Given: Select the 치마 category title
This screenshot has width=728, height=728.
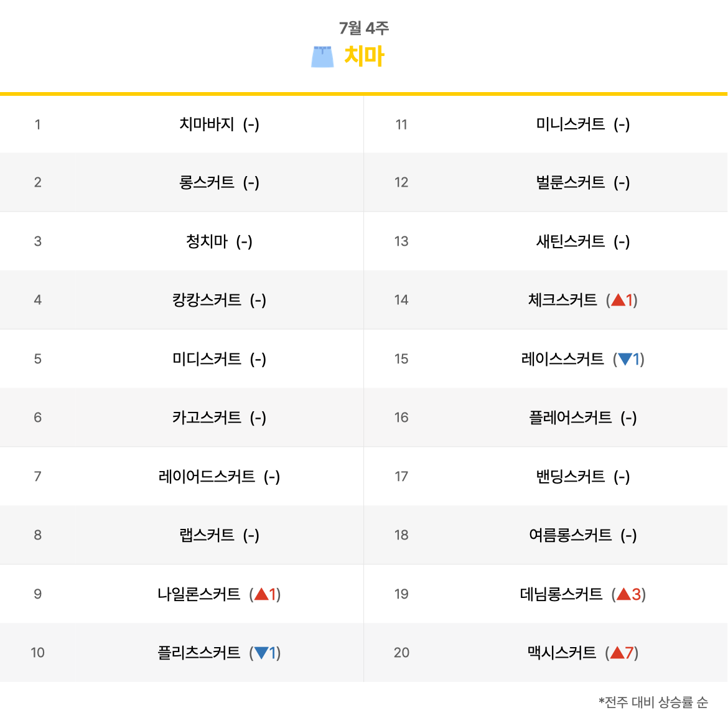Looking at the screenshot, I should pos(364,56).
